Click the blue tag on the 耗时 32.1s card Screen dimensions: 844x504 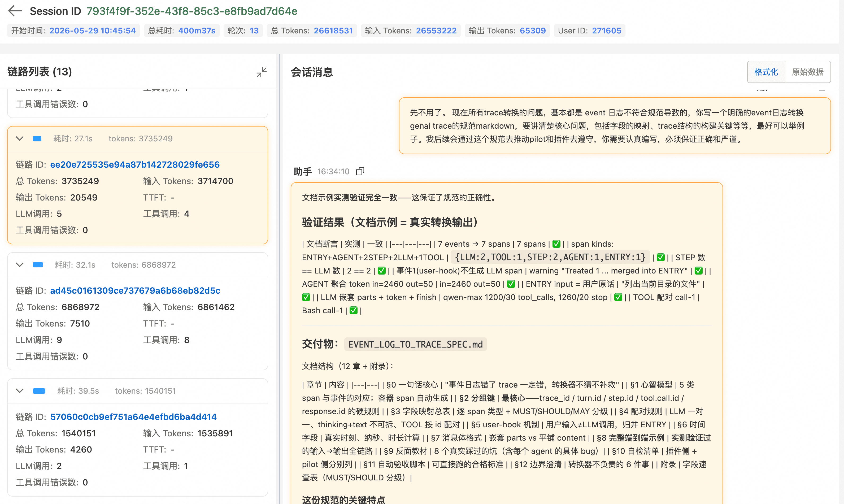(38, 264)
